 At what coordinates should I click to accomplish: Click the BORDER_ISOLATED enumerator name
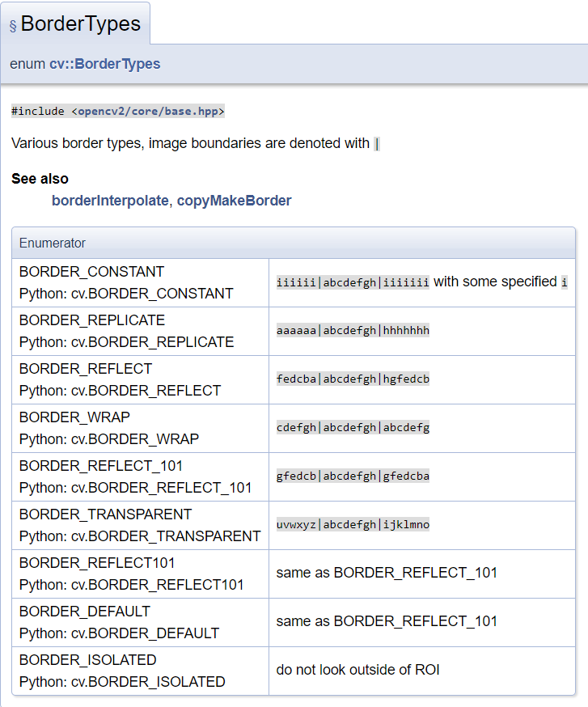[x=87, y=660]
